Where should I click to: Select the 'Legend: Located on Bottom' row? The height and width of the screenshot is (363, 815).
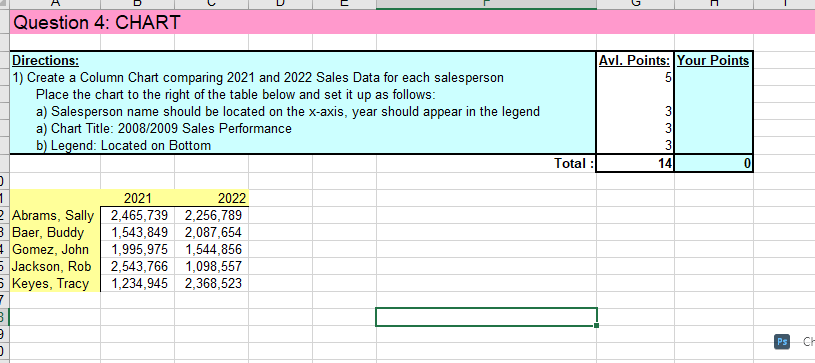[303, 145]
